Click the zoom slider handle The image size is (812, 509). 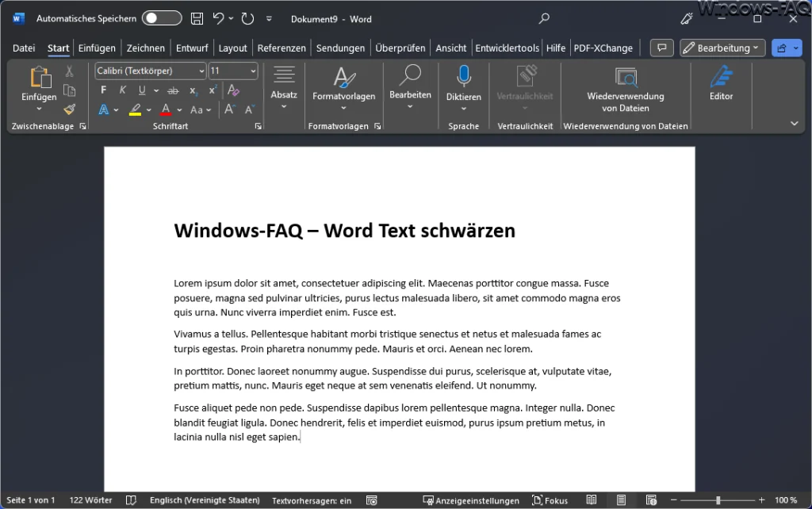(718, 500)
